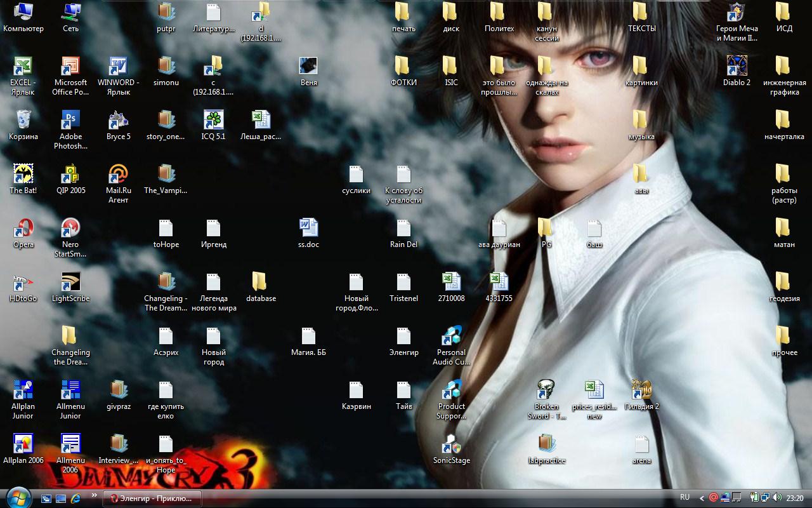812x508 pixels.
Task: Launch Internet Explorer from Quick Launch
Action: (76, 498)
